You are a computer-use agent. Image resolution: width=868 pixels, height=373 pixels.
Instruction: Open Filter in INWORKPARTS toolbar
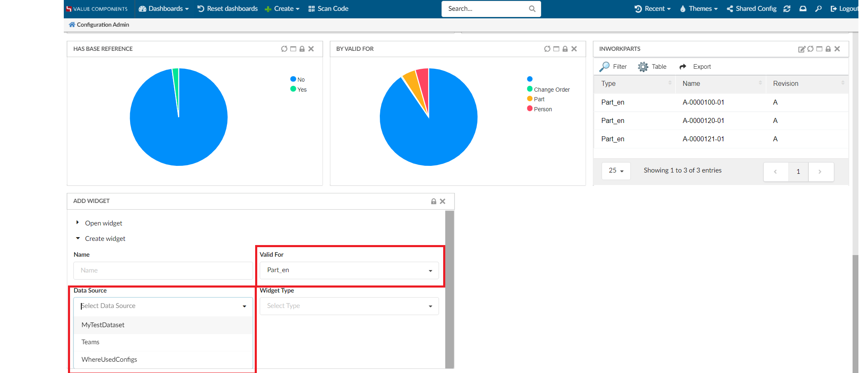point(613,67)
